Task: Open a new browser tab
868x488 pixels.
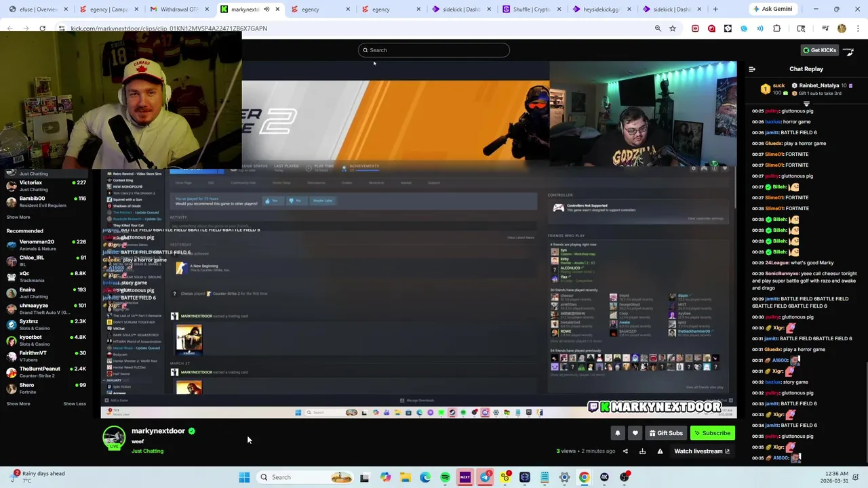Action: pos(715,9)
